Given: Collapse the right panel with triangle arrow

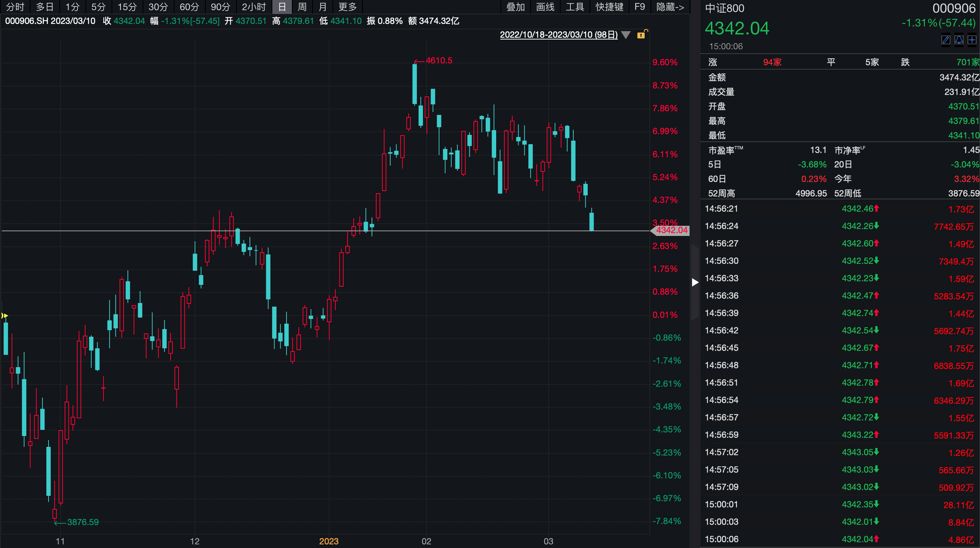Looking at the screenshot, I should pyautogui.click(x=695, y=282).
